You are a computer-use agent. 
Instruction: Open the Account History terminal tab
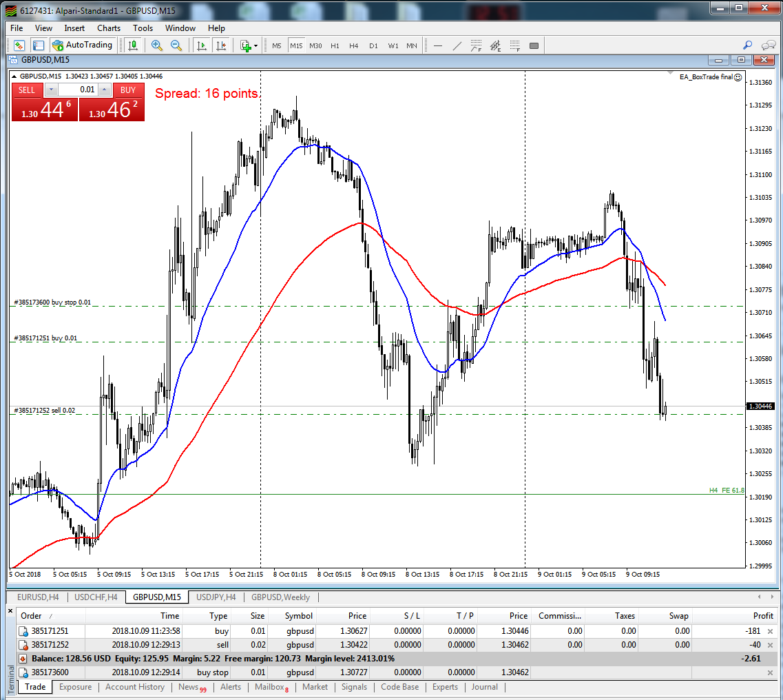pos(134,687)
